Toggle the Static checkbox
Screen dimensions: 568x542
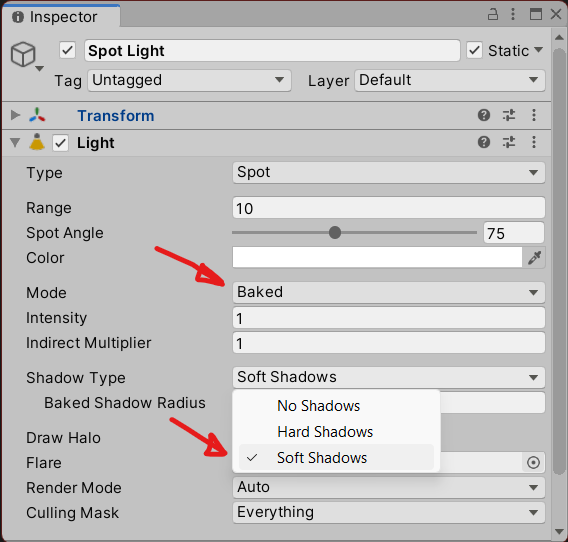[x=474, y=50]
